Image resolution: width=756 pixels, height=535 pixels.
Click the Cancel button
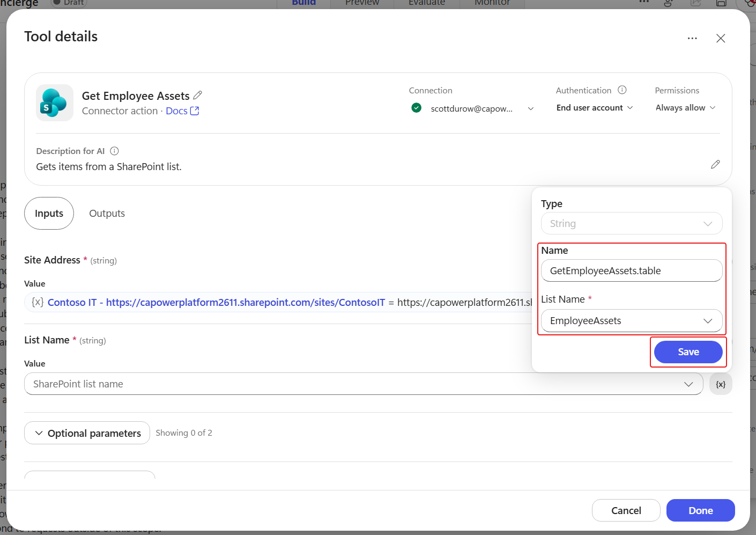click(626, 510)
